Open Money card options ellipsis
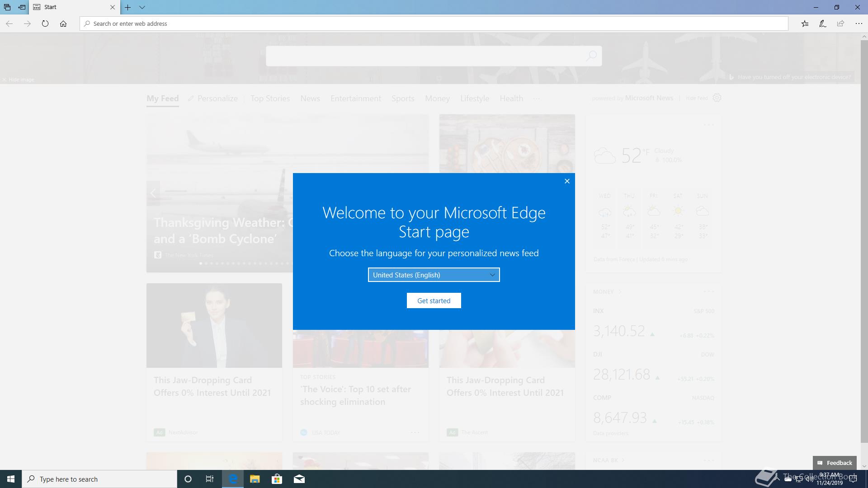 (x=709, y=291)
